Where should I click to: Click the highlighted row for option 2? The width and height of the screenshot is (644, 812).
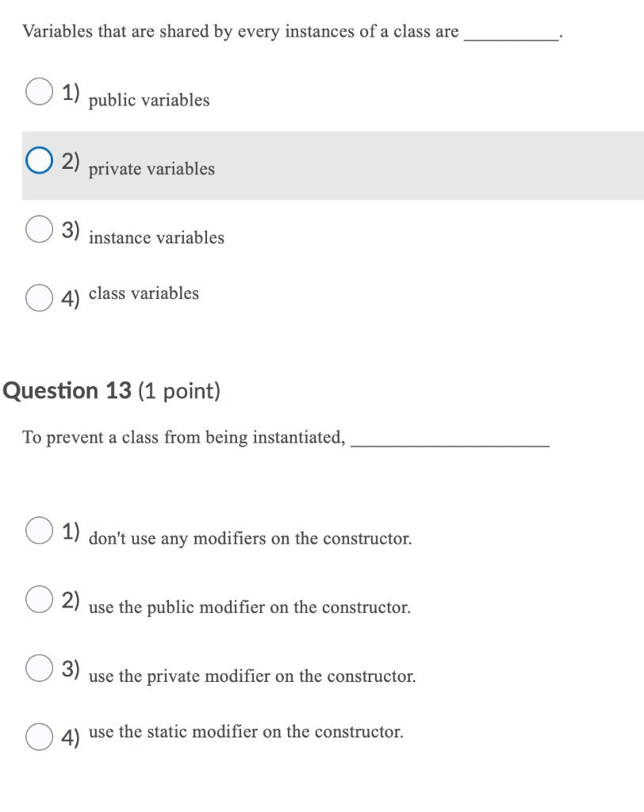coord(332,166)
